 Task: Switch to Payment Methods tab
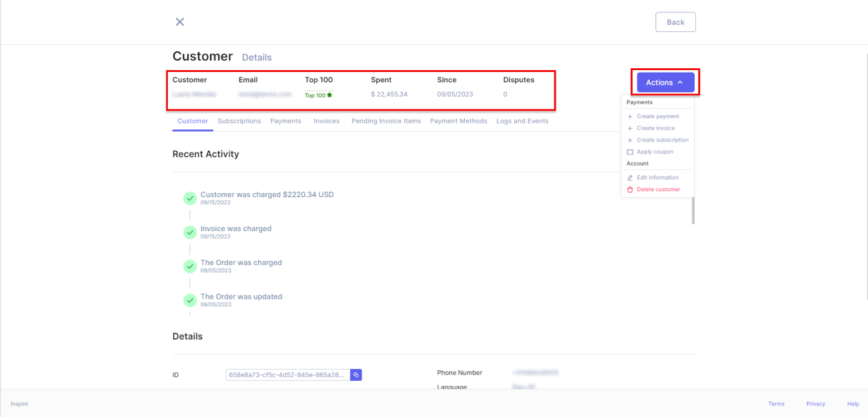point(459,121)
